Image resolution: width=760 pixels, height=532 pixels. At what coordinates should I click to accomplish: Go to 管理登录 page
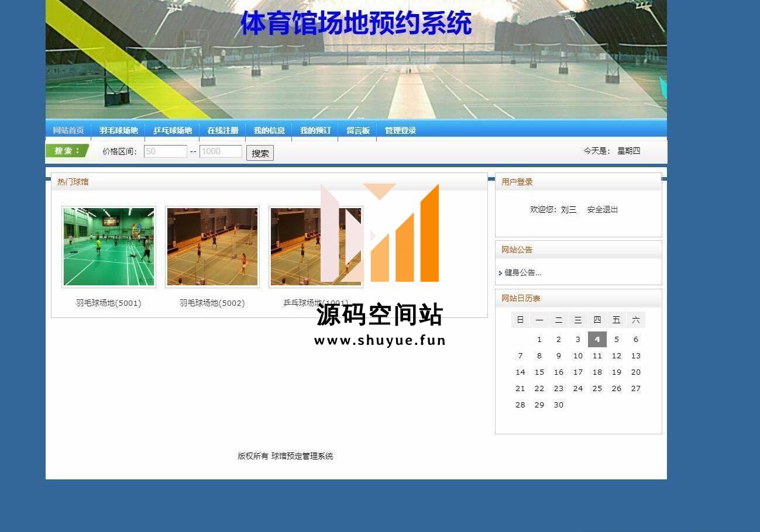click(x=400, y=130)
